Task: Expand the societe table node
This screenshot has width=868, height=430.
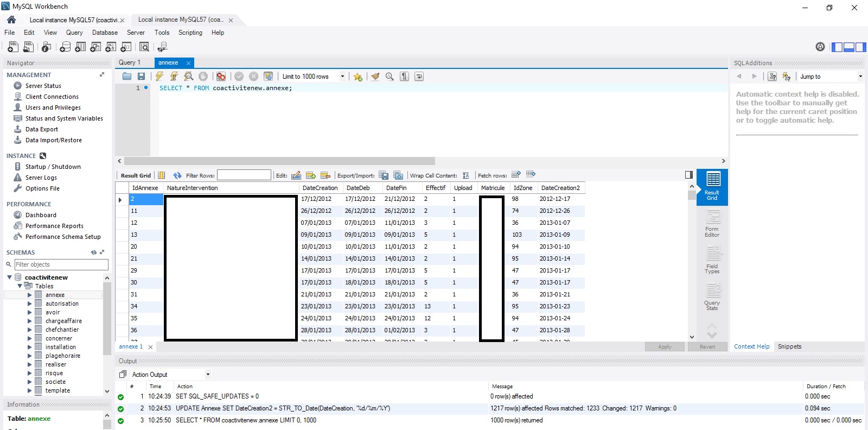Action: click(30, 382)
